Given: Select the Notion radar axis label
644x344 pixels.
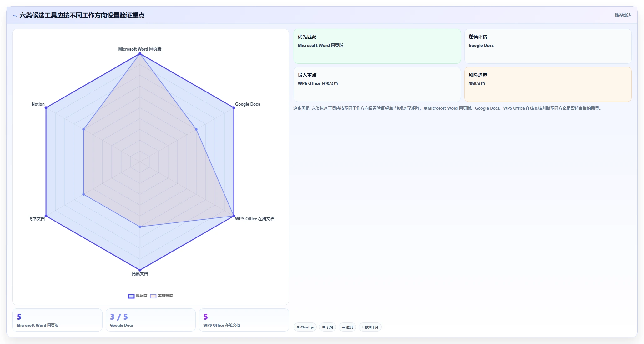Looking at the screenshot, I should tap(38, 104).
